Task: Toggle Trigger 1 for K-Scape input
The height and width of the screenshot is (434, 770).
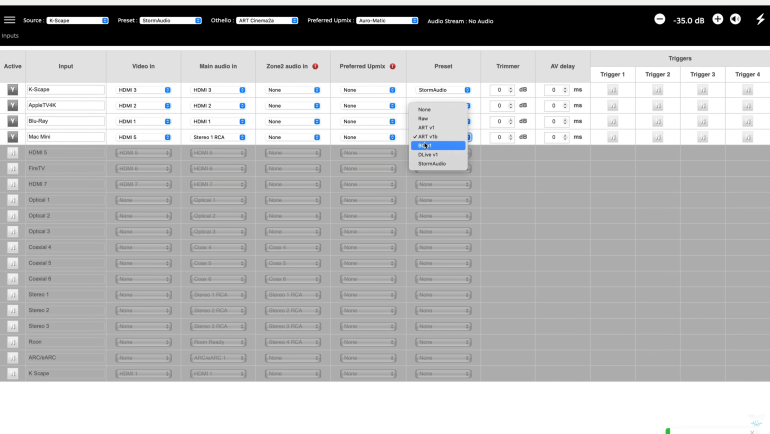Action: tap(612, 90)
